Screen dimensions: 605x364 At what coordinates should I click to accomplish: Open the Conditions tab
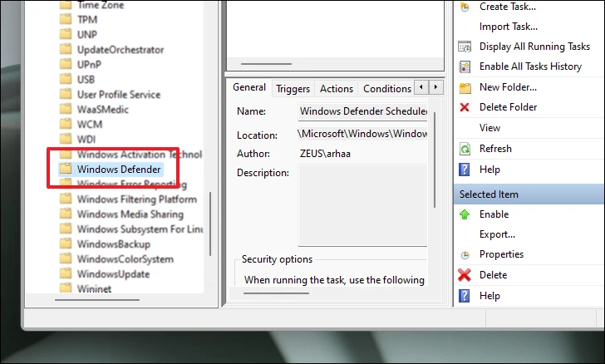(387, 89)
